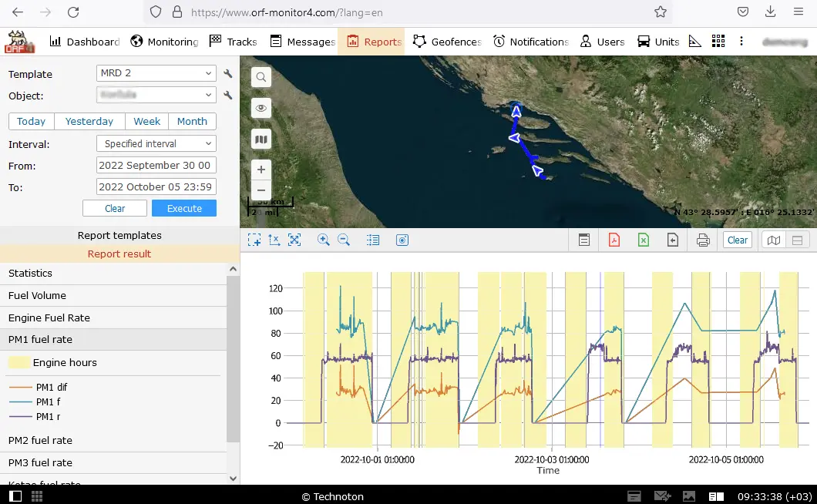The image size is (817, 504).
Task: Expand the Interval dropdown
Action: (156, 144)
